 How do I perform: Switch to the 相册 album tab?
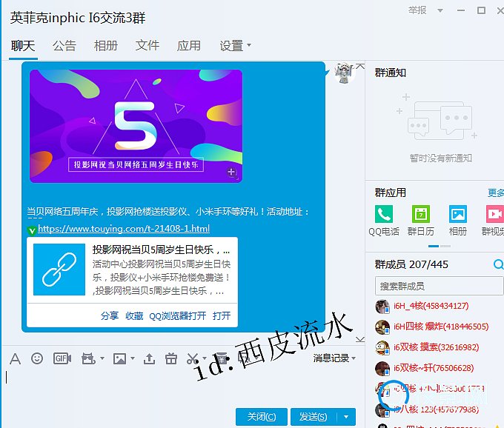(106, 46)
